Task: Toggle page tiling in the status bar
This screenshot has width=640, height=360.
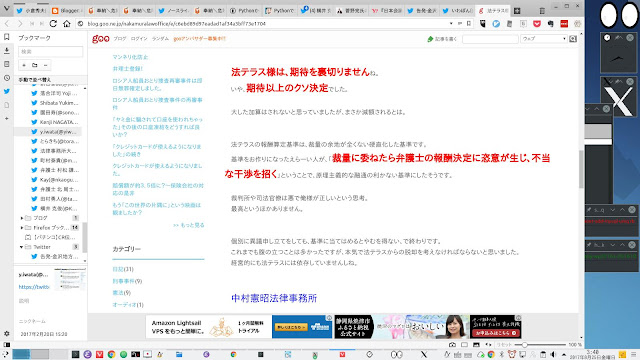Action: point(464,345)
